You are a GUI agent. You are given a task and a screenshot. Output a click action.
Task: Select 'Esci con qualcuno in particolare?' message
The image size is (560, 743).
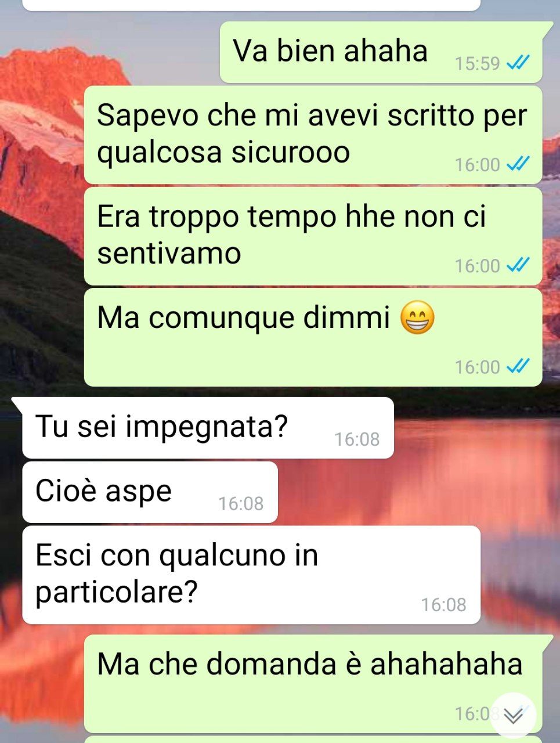pyautogui.click(x=251, y=575)
